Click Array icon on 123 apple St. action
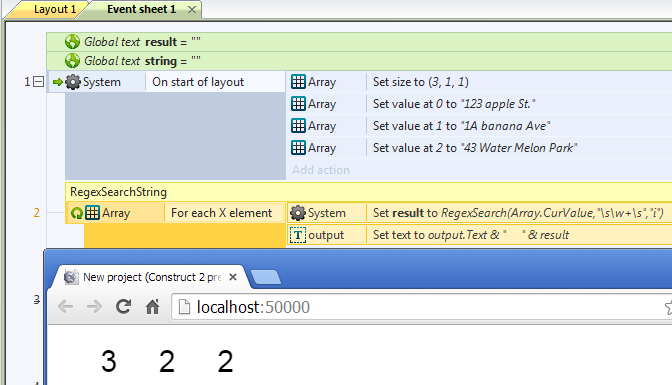 [x=298, y=103]
